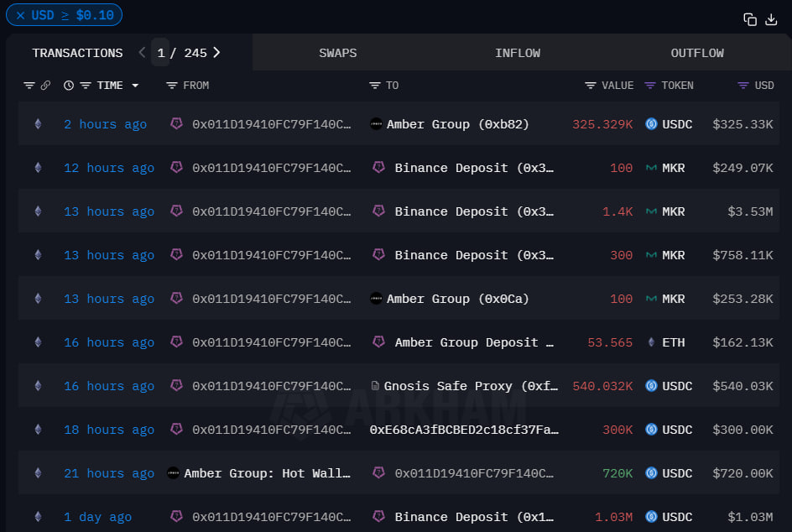
Task: Go to next transactions page
Action: point(216,53)
